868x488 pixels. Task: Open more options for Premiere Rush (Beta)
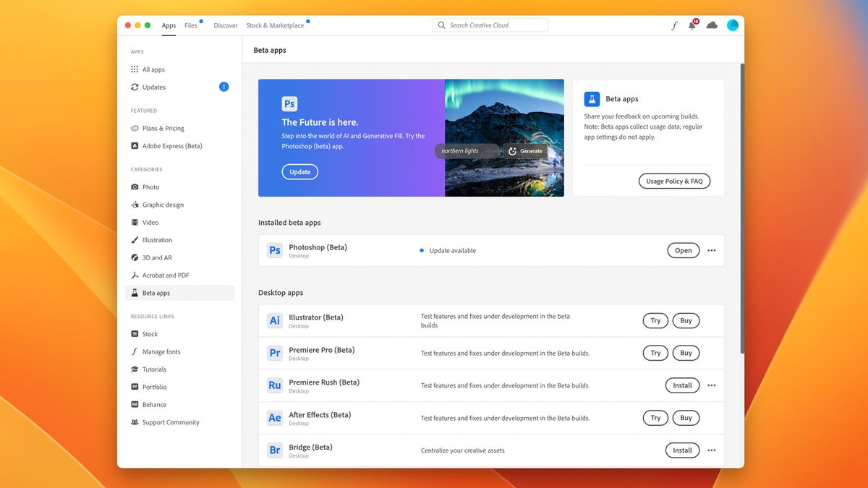coord(712,385)
